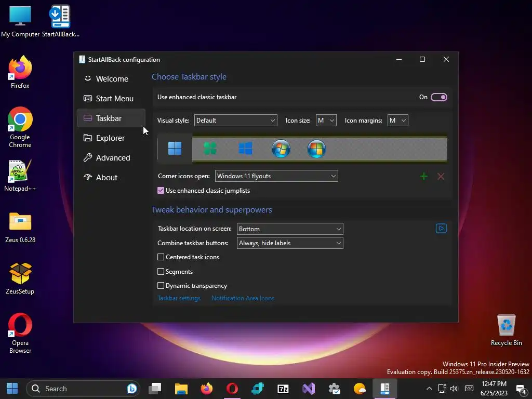Open Combine taskbar buttons dropdown

290,243
